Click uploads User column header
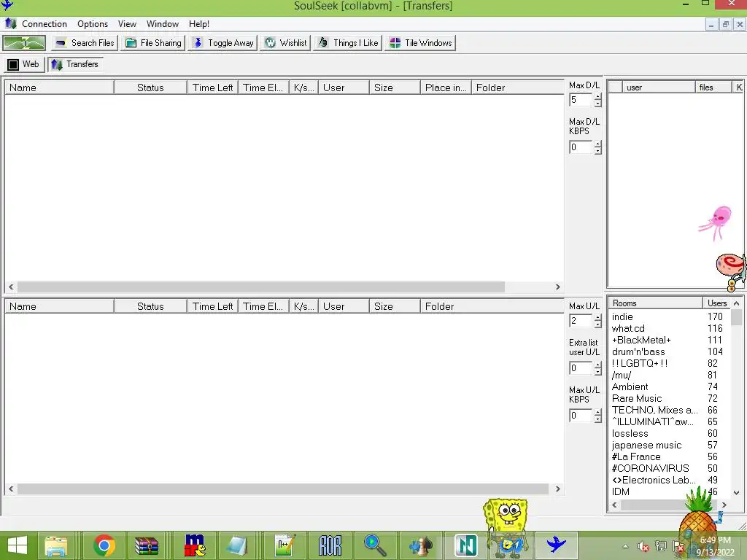 [344, 306]
